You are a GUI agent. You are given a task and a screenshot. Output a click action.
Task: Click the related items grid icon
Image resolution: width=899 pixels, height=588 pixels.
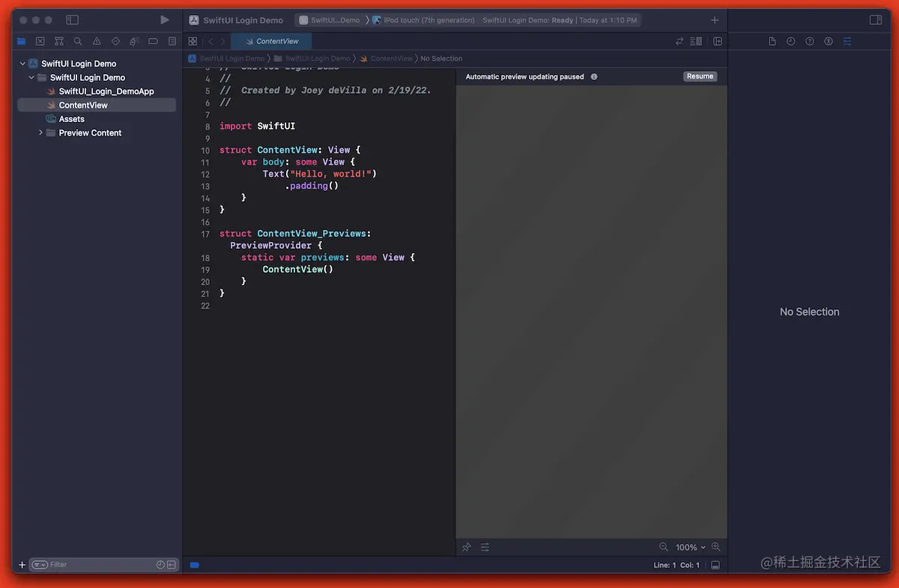click(193, 41)
